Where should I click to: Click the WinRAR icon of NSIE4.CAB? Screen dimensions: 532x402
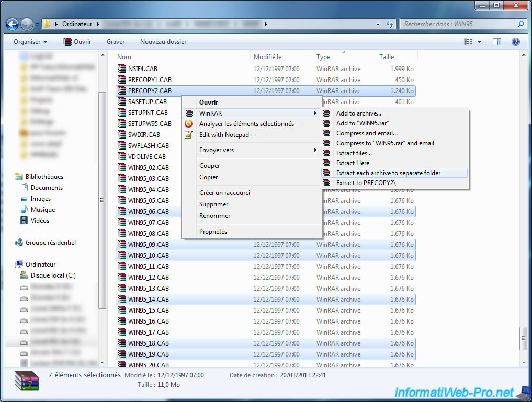[x=122, y=69]
